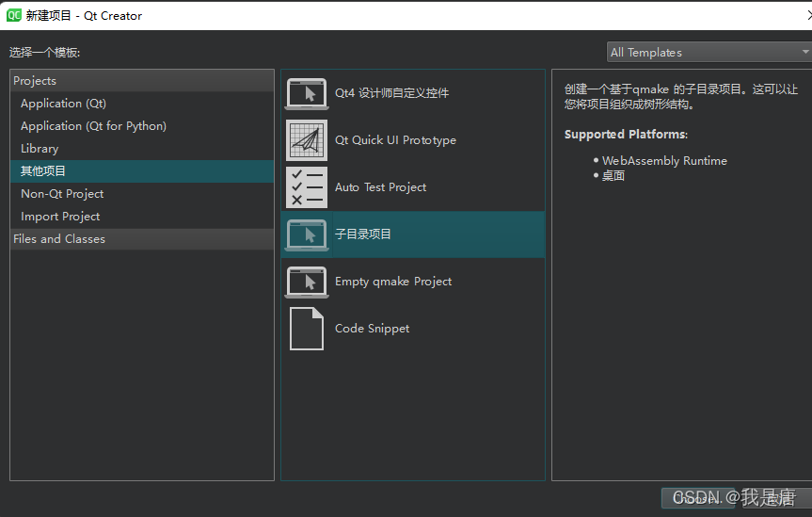
Task: Choose the Empty qmake Project label
Action: [x=393, y=282]
